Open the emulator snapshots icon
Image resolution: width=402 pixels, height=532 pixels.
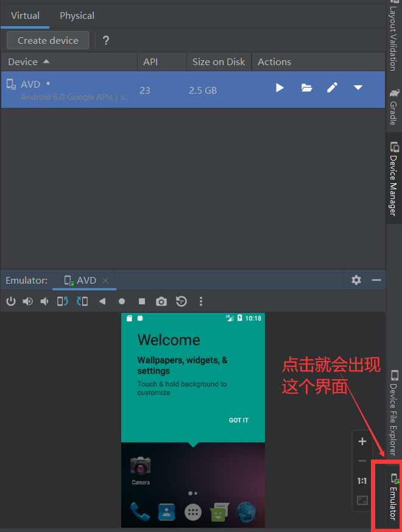tap(182, 301)
